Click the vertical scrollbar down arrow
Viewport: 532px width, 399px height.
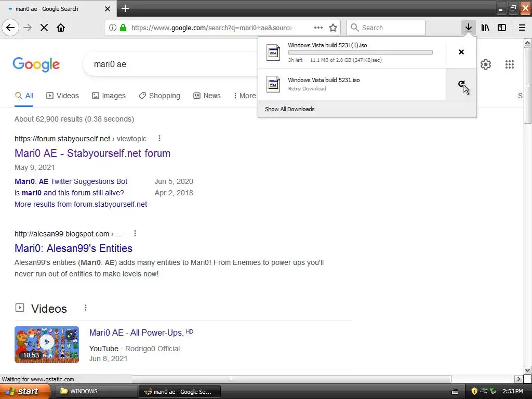click(x=527, y=370)
